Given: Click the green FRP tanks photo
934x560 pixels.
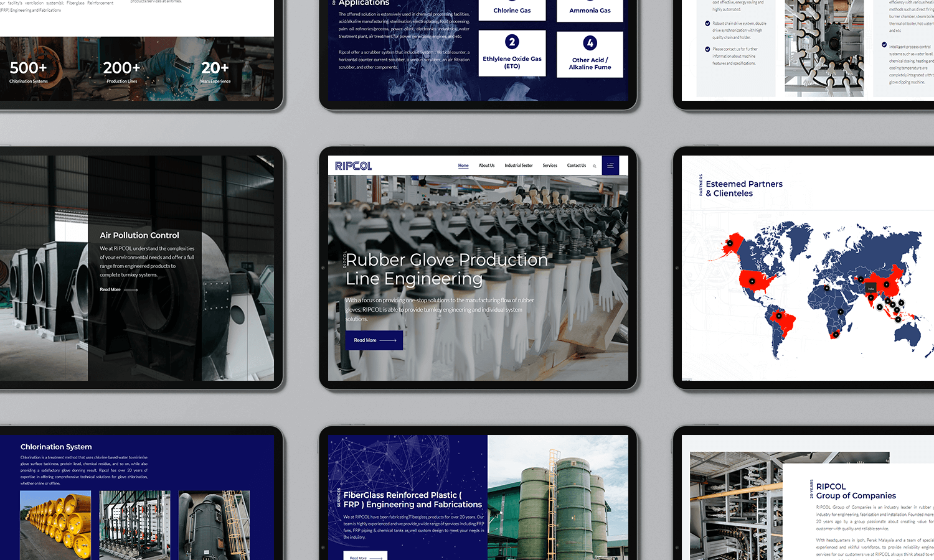Looking at the screenshot, I should click(x=557, y=498).
